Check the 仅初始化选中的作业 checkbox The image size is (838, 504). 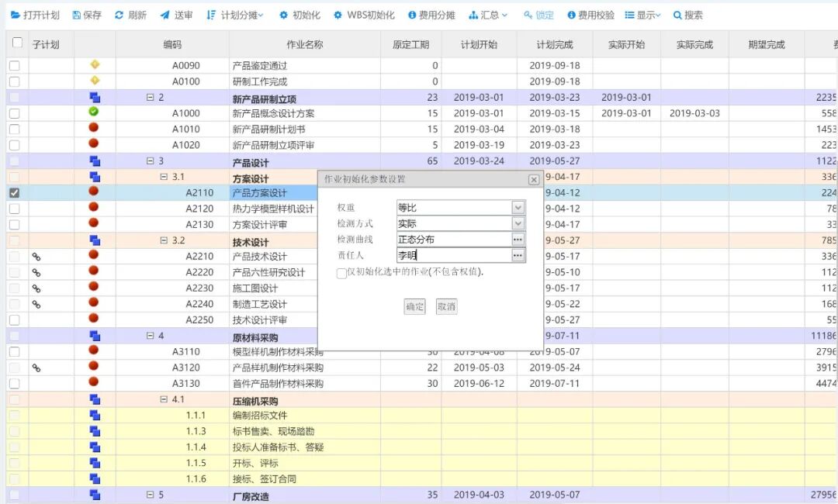coord(341,273)
